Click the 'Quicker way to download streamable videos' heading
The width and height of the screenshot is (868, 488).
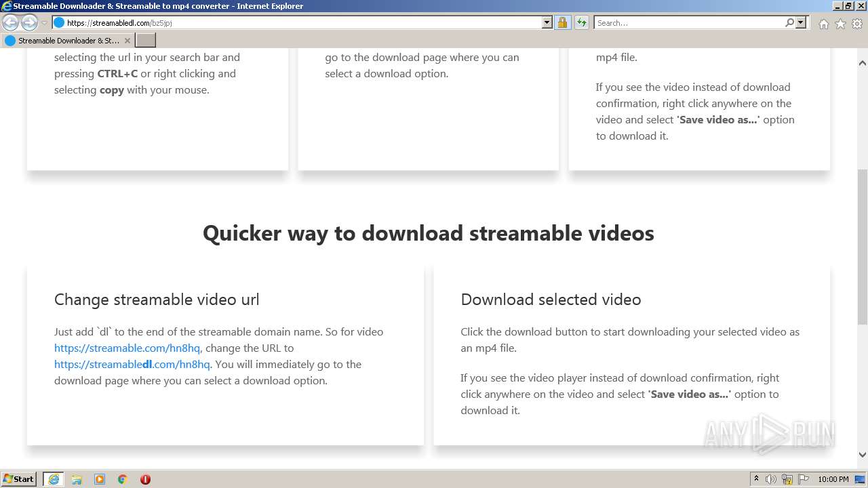(x=429, y=233)
